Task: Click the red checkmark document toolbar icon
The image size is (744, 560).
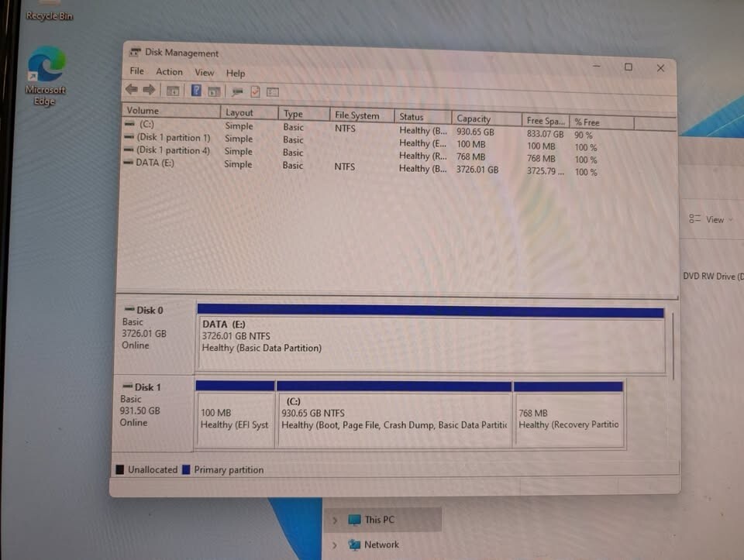Action: click(x=255, y=91)
